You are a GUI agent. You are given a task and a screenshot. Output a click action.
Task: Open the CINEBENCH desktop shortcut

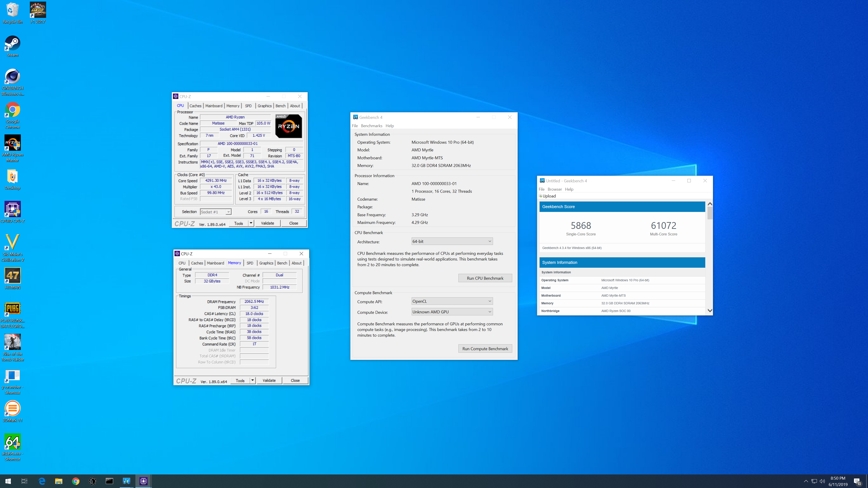pyautogui.click(x=12, y=77)
